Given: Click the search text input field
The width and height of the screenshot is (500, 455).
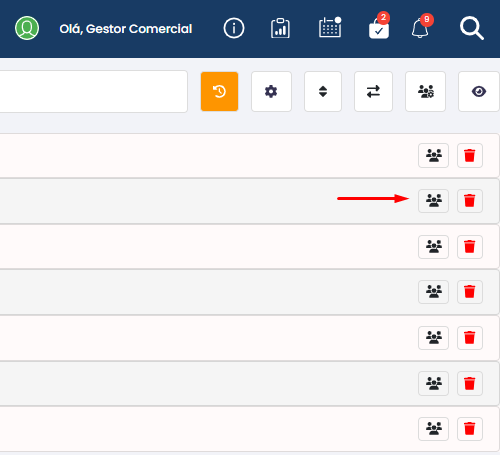Looking at the screenshot, I should pyautogui.click(x=93, y=91).
